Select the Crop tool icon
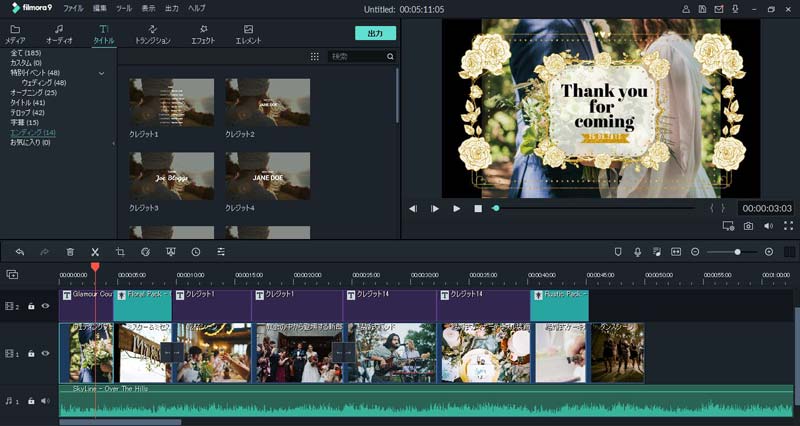This screenshot has height=426, width=800. click(x=120, y=252)
